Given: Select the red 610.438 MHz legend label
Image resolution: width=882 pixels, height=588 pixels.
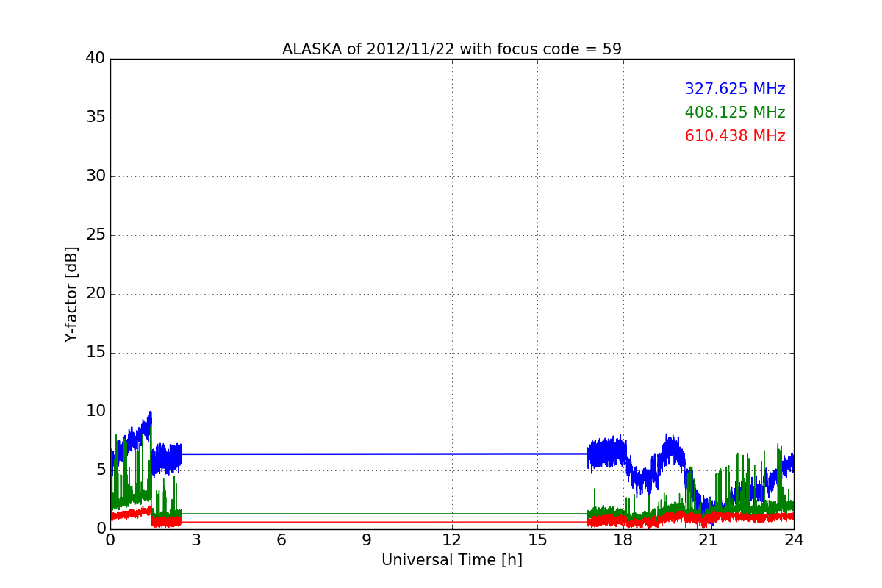Looking at the screenshot, I should pos(735,136).
